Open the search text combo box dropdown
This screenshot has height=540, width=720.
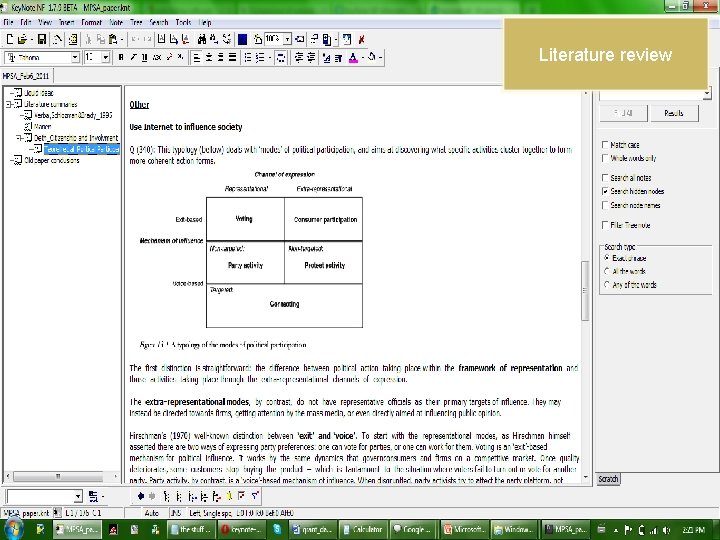[x=707, y=94]
